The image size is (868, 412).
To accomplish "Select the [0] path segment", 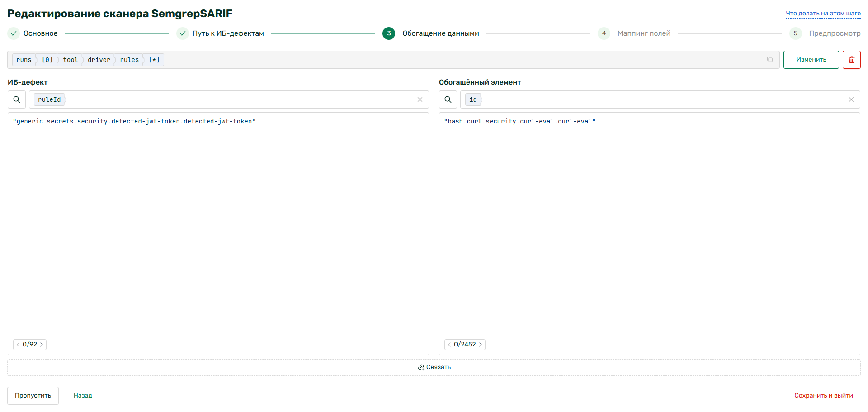I will pyautogui.click(x=47, y=60).
